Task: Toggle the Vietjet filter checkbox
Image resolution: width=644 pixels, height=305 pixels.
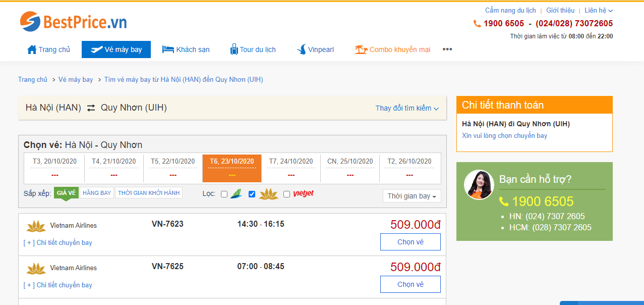Action: (287, 194)
